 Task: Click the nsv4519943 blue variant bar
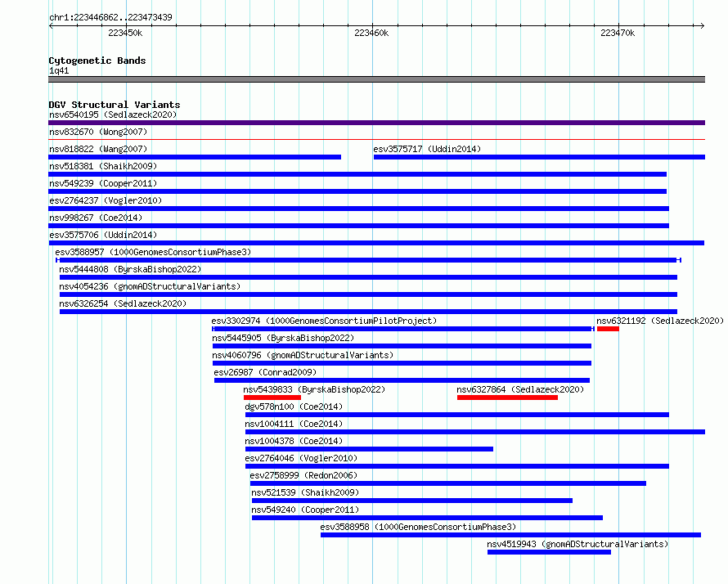[x=549, y=552]
